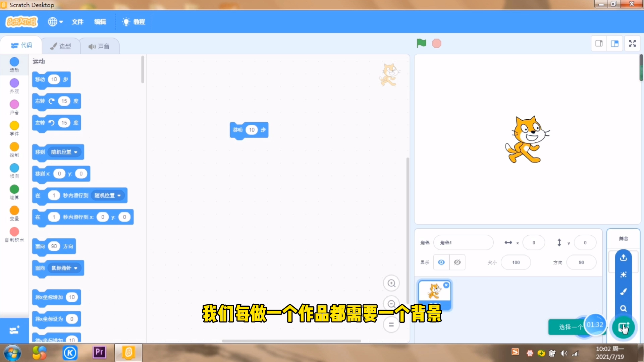
Task: Select the 运算 operators category
Action: point(14,192)
